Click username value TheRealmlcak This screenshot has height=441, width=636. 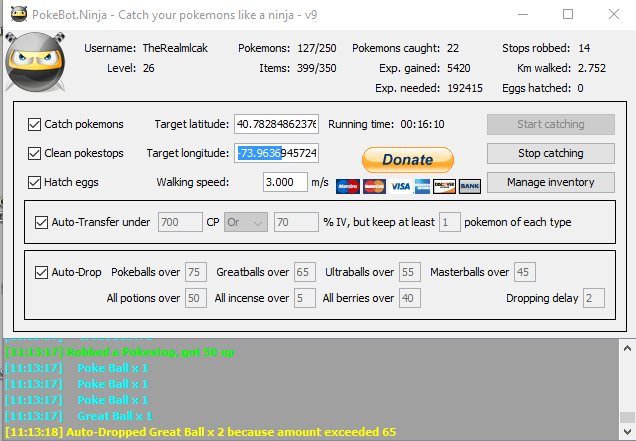tap(175, 48)
